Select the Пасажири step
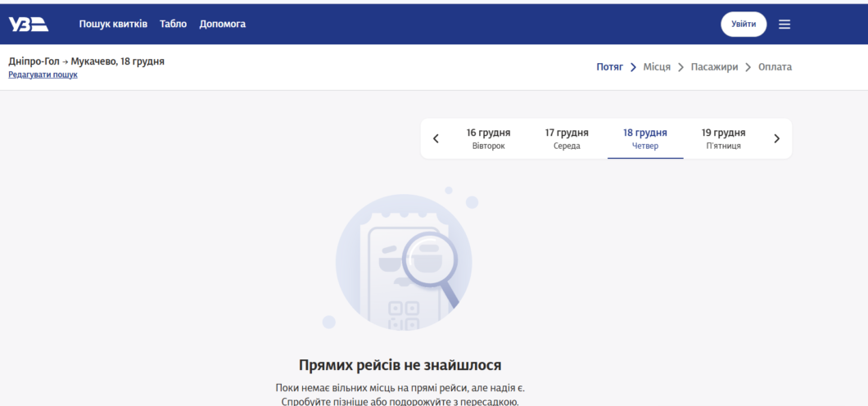 [714, 67]
